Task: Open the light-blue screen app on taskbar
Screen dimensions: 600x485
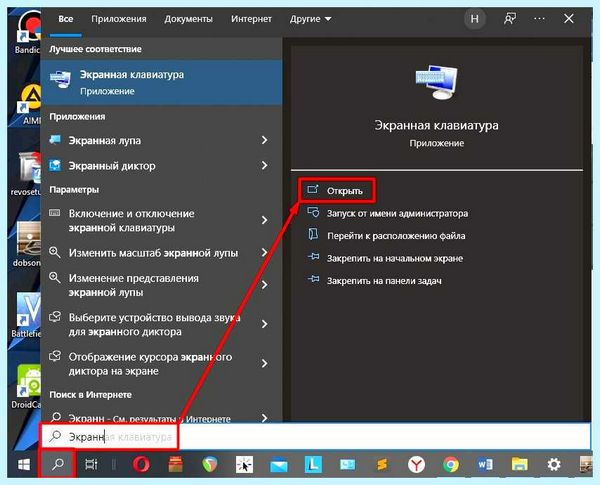Action: pyautogui.click(x=347, y=465)
